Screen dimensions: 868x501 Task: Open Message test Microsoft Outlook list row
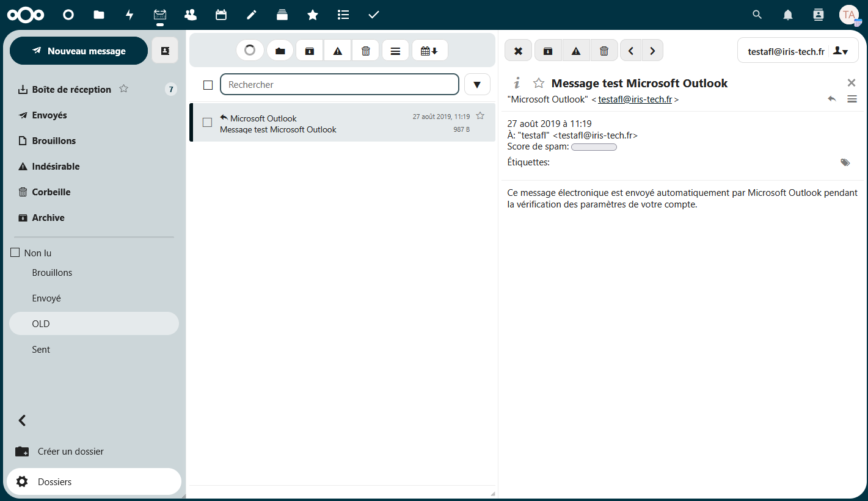pos(343,123)
